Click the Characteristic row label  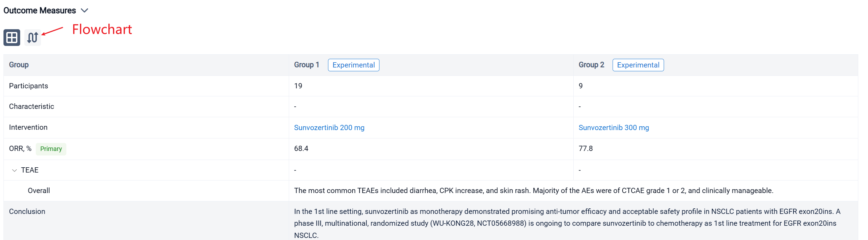click(32, 106)
